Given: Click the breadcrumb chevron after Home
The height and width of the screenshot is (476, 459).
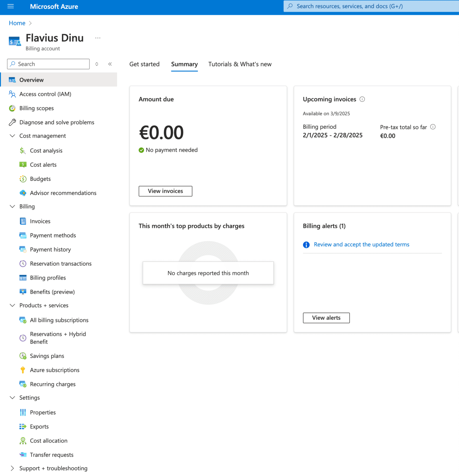Looking at the screenshot, I should click(30, 23).
